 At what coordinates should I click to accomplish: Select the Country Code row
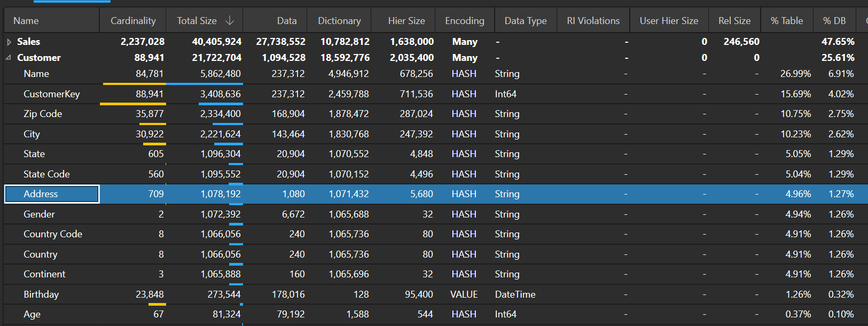pyautogui.click(x=53, y=234)
